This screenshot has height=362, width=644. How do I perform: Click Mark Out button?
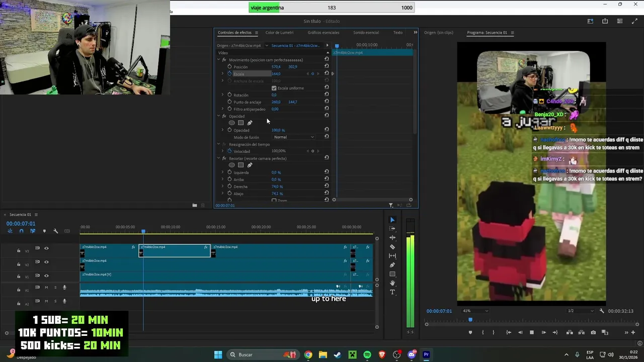(x=493, y=332)
